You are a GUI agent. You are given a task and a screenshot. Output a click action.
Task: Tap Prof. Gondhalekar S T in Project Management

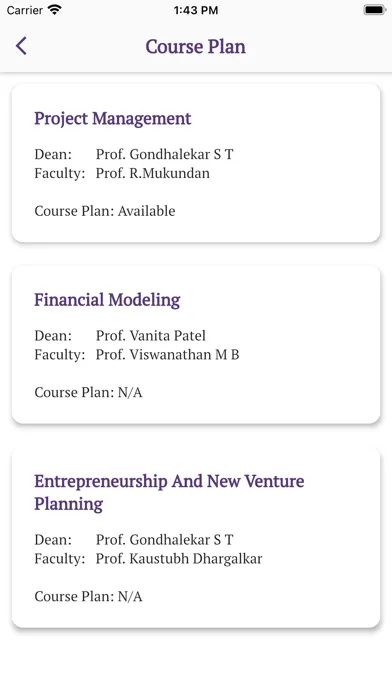coord(165,154)
